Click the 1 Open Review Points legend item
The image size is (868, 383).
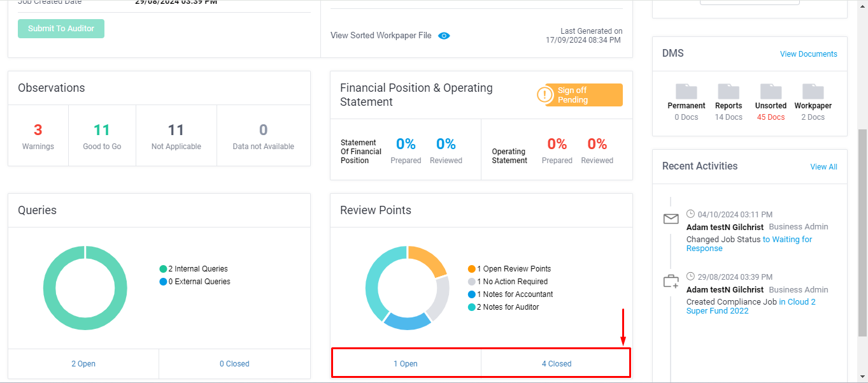(x=509, y=269)
